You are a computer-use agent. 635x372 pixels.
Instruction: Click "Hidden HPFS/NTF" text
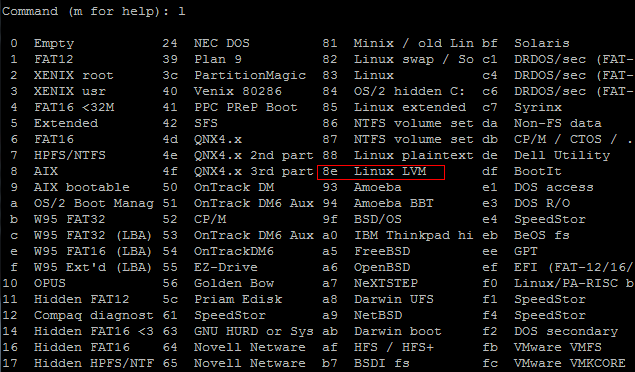coord(94,363)
